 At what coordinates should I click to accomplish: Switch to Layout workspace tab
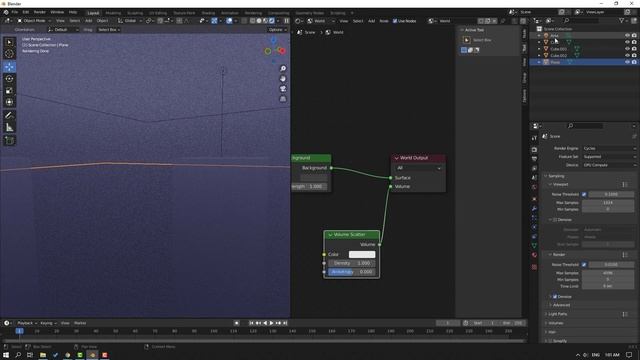(x=93, y=13)
